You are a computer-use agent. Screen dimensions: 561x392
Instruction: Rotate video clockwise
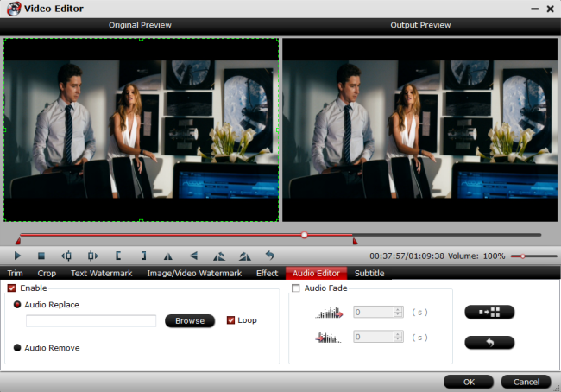point(245,256)
